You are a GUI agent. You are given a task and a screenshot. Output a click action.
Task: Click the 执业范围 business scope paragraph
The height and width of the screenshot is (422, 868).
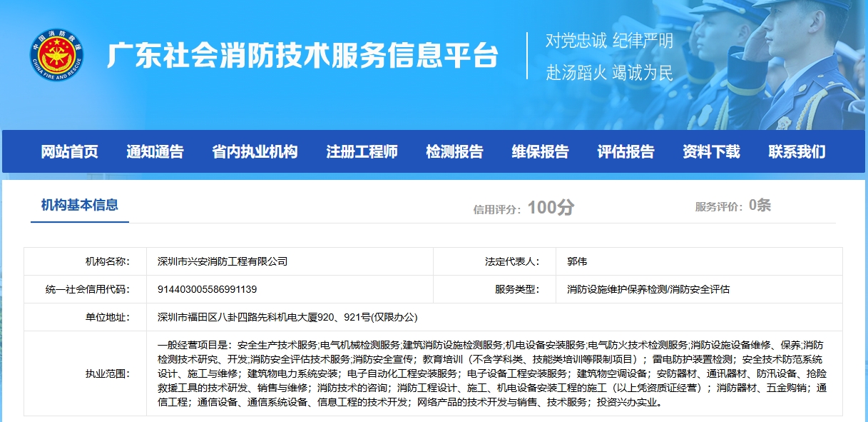(492, 373)
